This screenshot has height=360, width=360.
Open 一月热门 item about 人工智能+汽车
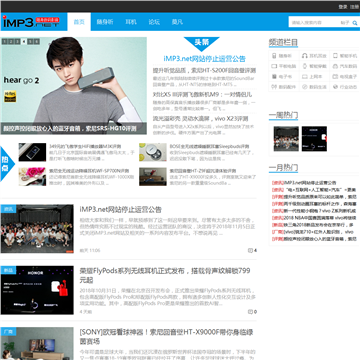314,190
